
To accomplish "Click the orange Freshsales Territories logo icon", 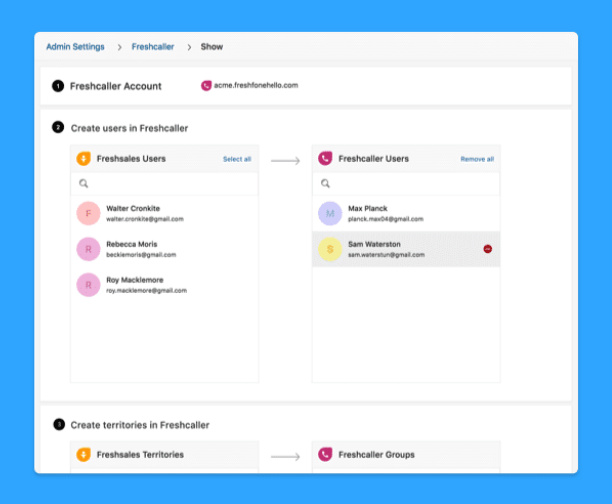I will click(84, 454).
